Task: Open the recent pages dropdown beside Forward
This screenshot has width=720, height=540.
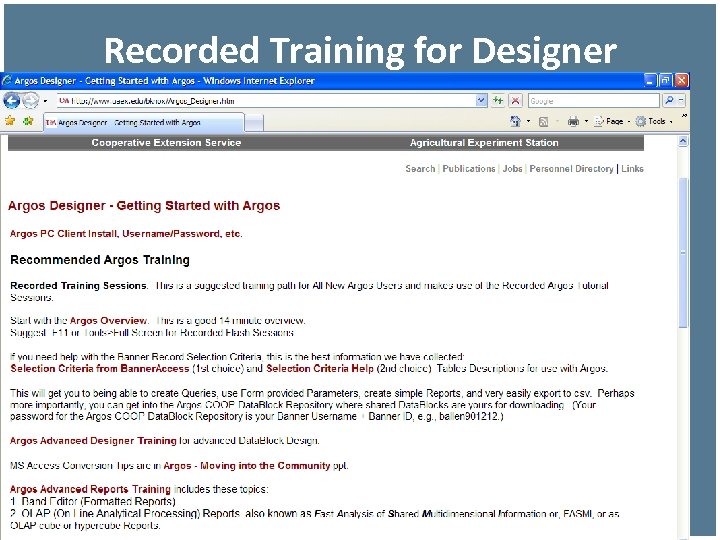Action: point(45,101)
